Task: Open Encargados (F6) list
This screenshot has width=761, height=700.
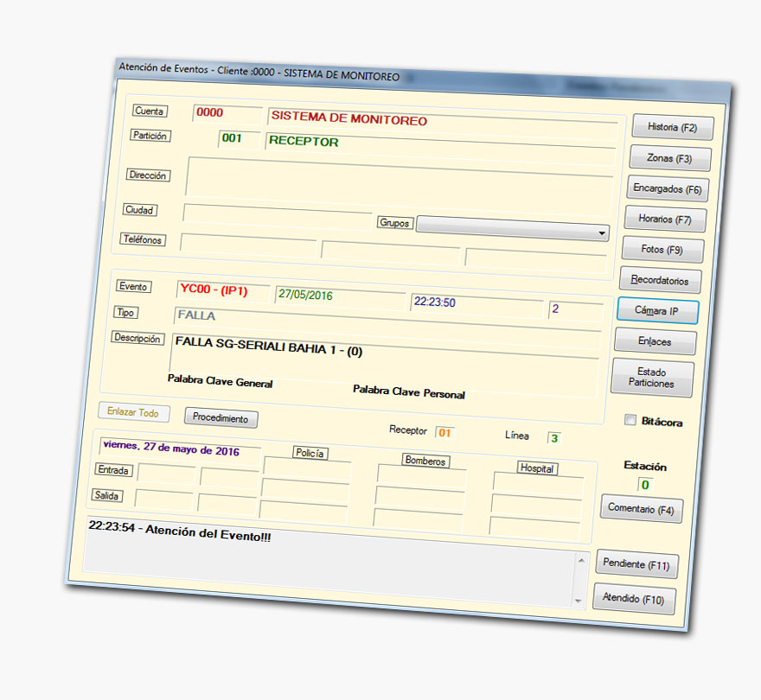Action: [667, 188]
